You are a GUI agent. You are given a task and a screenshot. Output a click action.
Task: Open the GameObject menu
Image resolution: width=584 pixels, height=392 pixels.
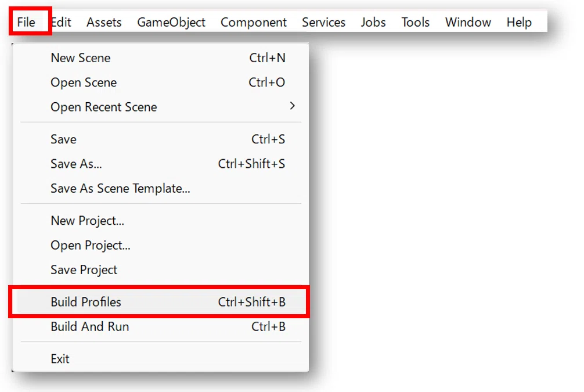[171, 22]
